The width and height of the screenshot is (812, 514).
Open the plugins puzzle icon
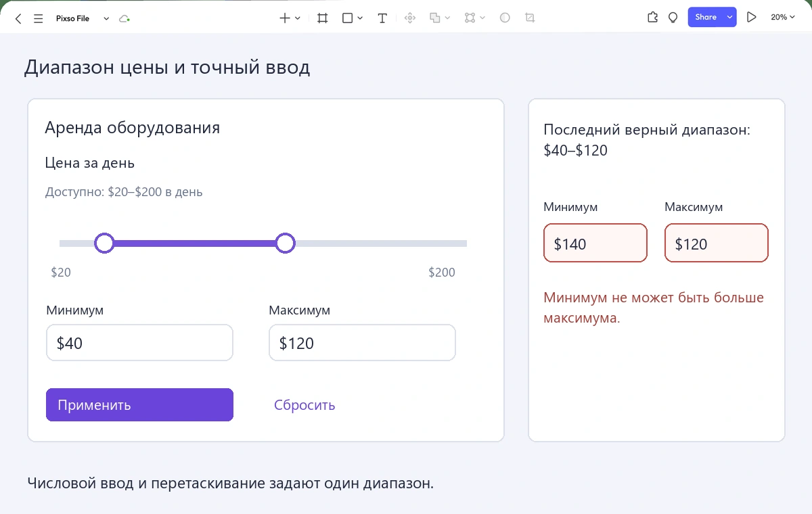point(652,18)
